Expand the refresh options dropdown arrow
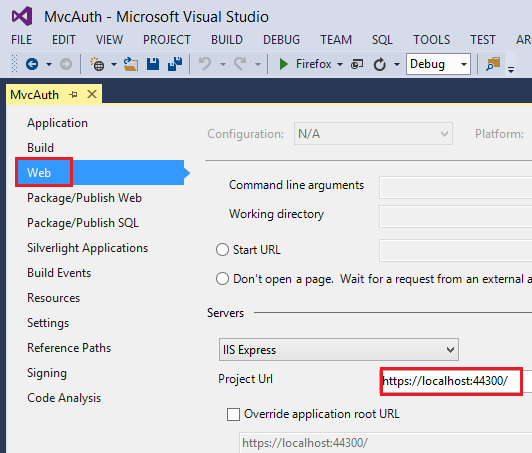This screenshot has width=532, height=453. (397, 64)
